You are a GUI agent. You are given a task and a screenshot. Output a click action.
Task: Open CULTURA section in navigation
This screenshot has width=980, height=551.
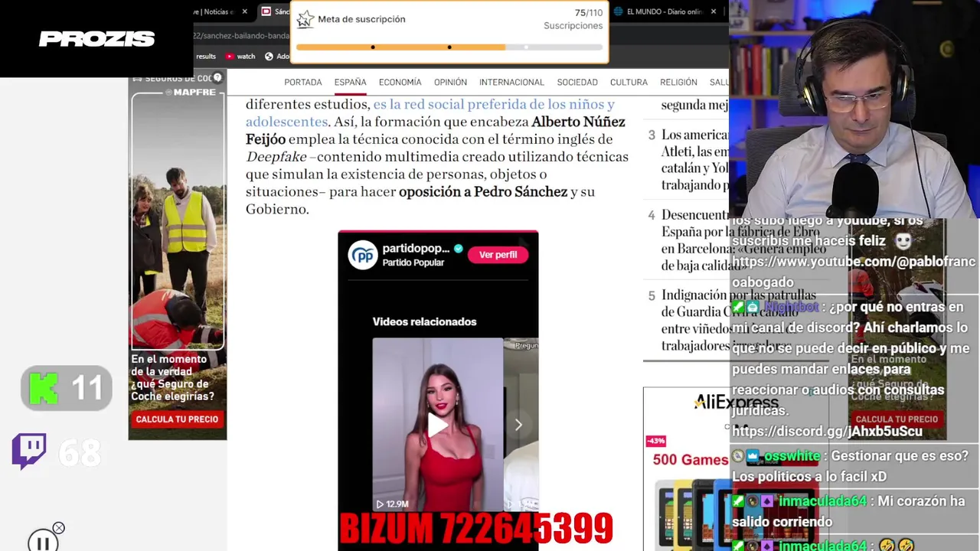tap(629, 82)
